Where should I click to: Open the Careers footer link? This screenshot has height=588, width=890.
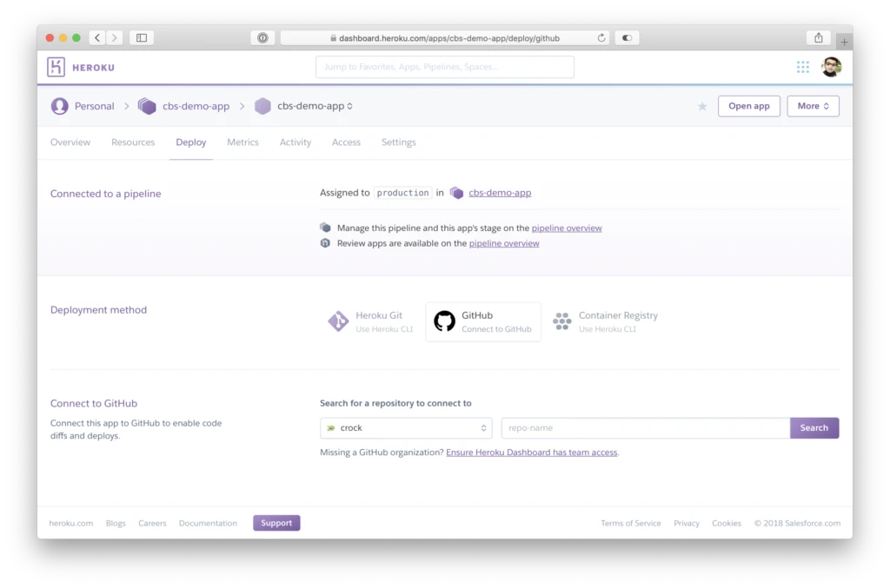click(152, 524)
